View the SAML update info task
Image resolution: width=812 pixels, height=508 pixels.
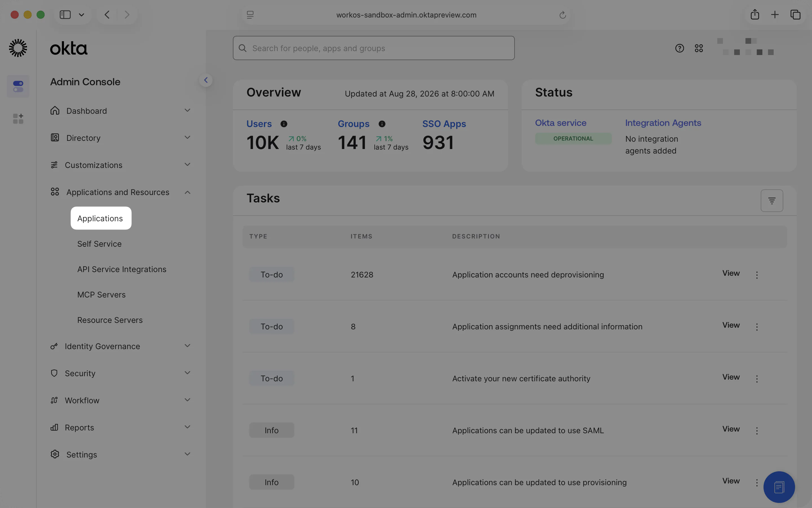(731, 429)
